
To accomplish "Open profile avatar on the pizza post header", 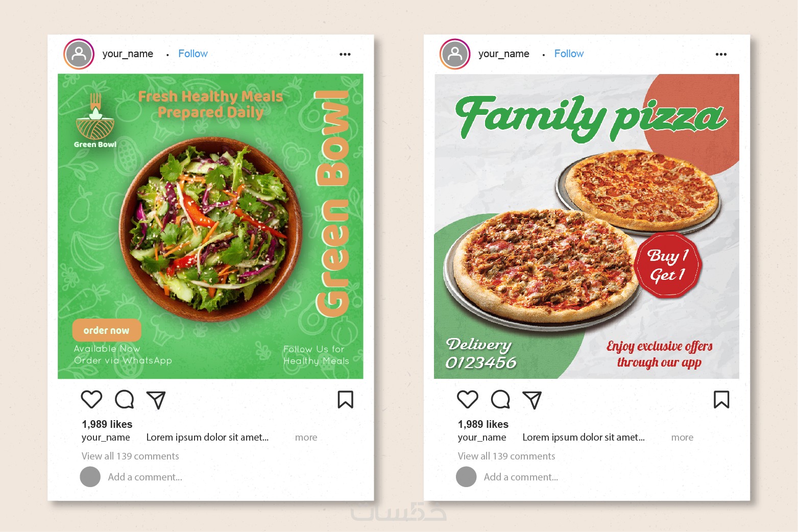I will 454,54.
